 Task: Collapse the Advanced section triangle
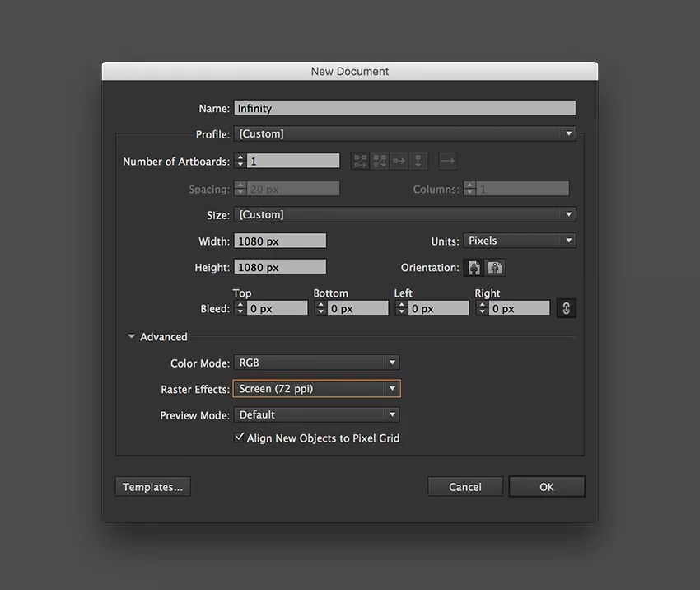click(131, 336)
